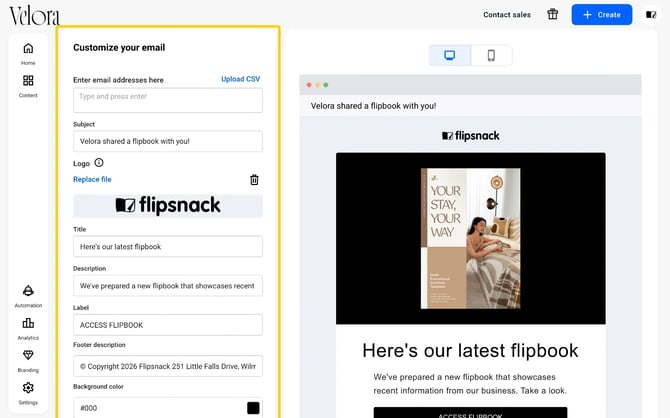Click the flipsnack logo in email preview
Viewport: 670px width, 418px height.
pyautogui.click(x=470, y=136)
